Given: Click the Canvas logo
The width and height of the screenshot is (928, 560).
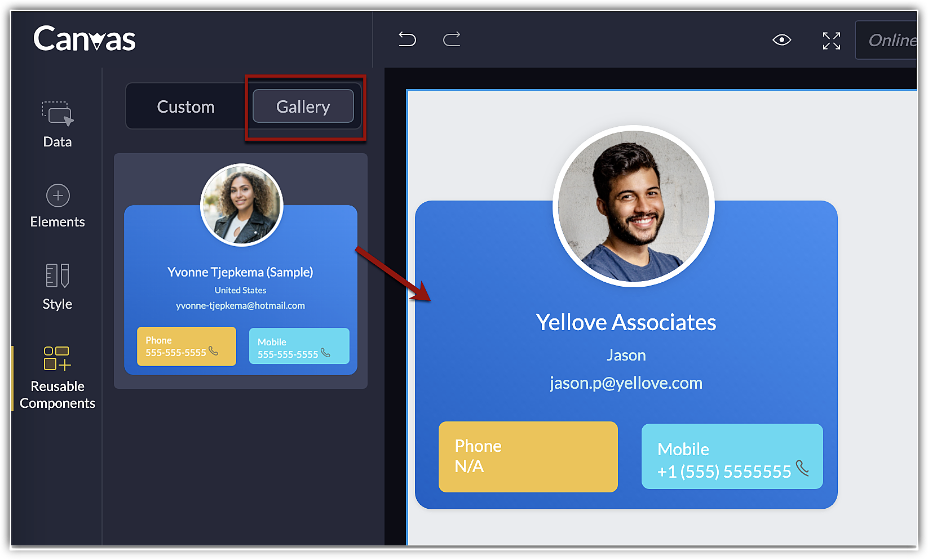Looking at the screenshot, I should pyautogui.click(x=85, y=39).
